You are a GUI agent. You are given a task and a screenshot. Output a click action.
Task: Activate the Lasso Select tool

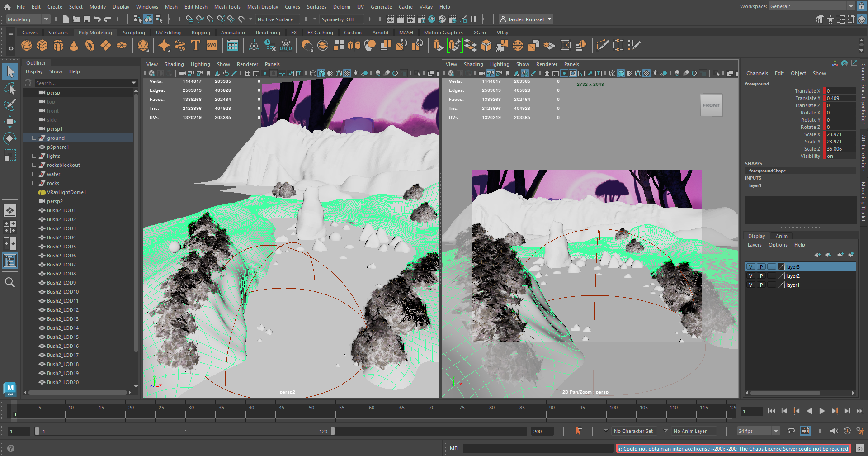point(10,88)
